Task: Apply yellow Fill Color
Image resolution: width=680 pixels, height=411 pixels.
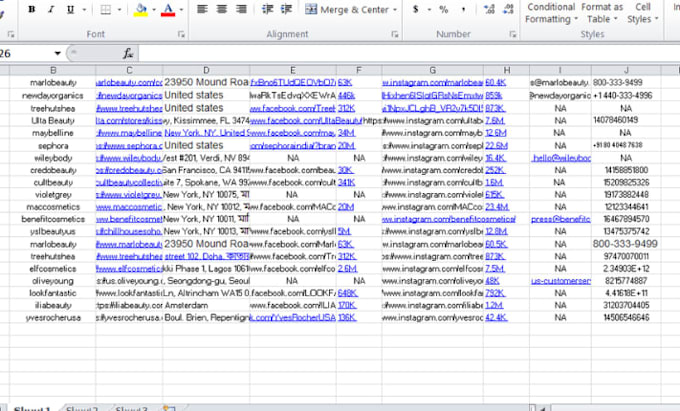Action: [x=141, y=9]
